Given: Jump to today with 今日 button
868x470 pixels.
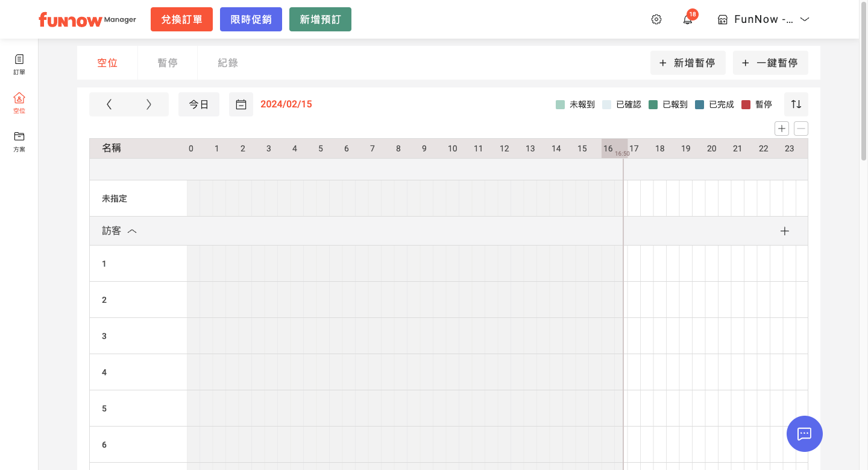Looking at the screenshot, I should coord(199,104).
